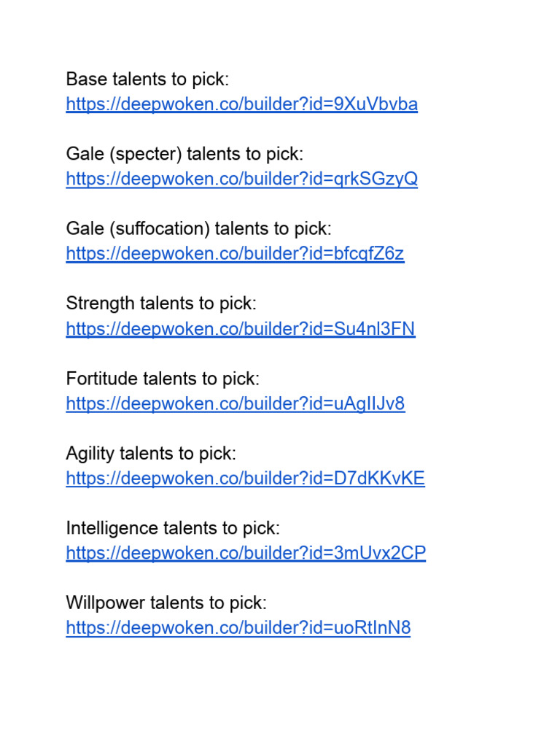This screenshot has height=747, width=560.
Task: Follow the Gale suffocation builder link
Action: [235, 254]
